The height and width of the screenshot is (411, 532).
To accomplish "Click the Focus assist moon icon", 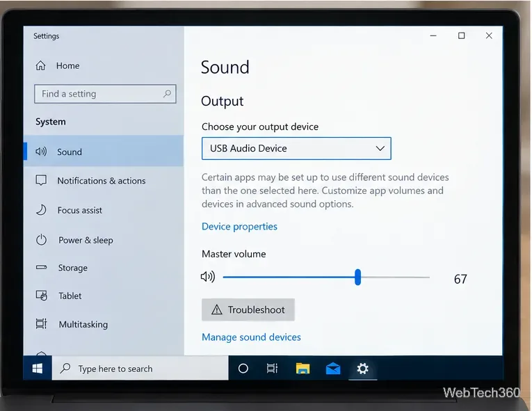I will [41, 210].
